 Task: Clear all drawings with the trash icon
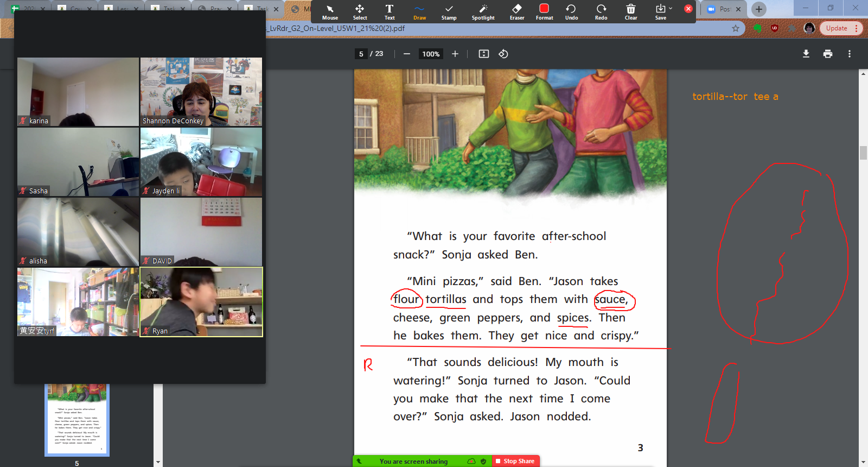coord(631,12)
